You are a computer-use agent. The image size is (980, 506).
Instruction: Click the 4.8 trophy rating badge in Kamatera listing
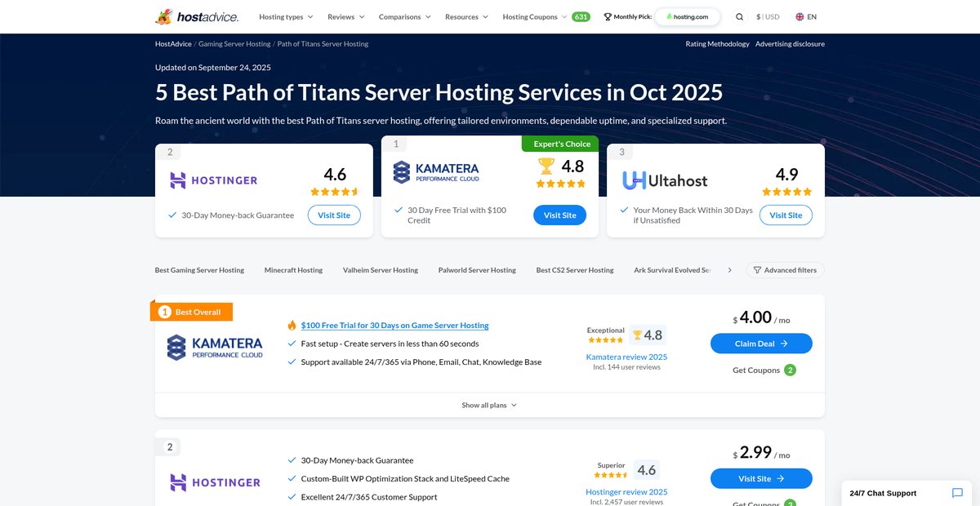647,335
